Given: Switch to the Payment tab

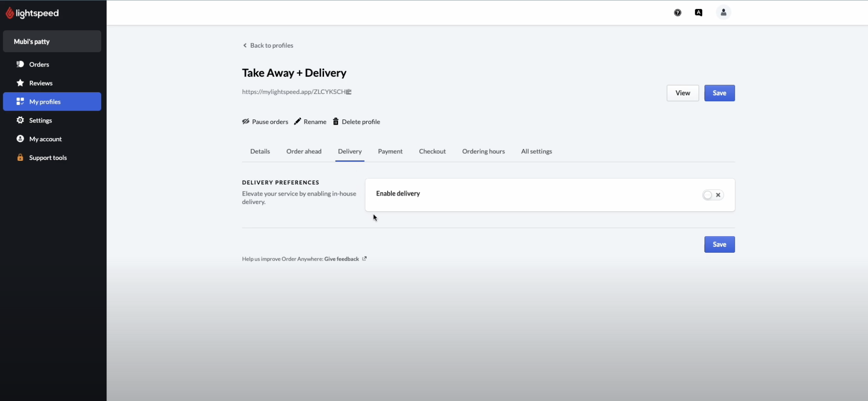Looking at the screenshot, I should tap(390, 151).
